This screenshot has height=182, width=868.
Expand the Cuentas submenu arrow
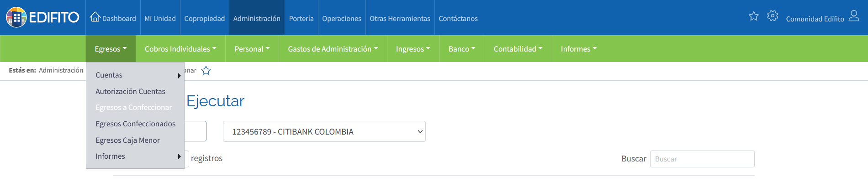pos(179,76)
